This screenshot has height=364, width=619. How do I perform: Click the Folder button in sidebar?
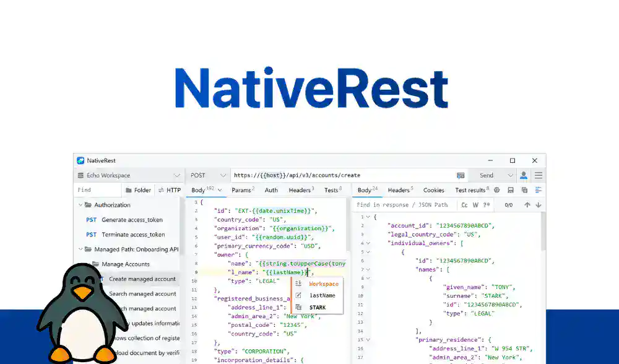click(x=137, y=190)
